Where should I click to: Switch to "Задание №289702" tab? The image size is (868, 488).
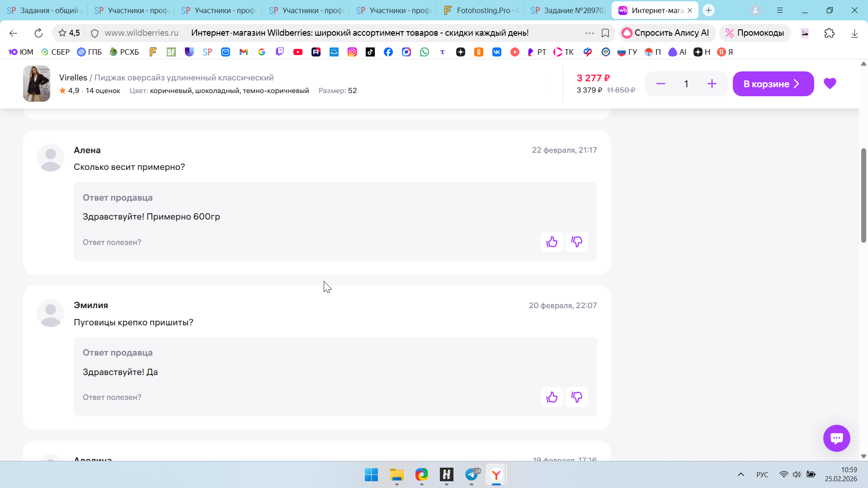[x=568, y=10]
